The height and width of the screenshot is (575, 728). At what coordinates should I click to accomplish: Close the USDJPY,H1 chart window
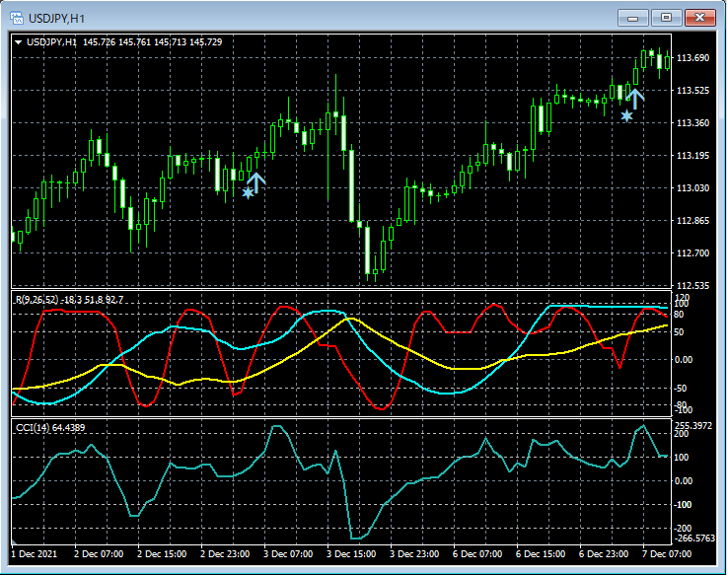pyautogui.click(x=701, y=17)
